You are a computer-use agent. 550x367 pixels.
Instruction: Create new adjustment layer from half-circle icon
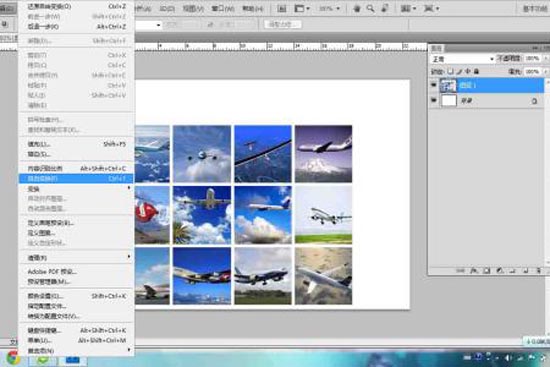click(500, 271)
